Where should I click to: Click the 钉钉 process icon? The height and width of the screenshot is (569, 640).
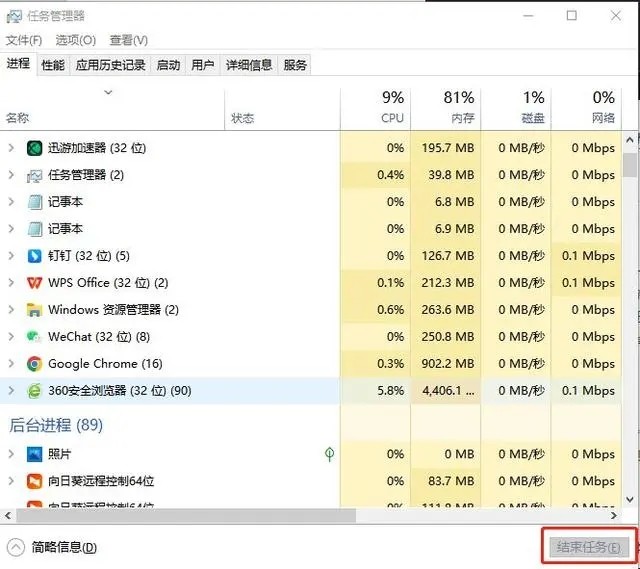pyautogui.click(x=35, y=256)
